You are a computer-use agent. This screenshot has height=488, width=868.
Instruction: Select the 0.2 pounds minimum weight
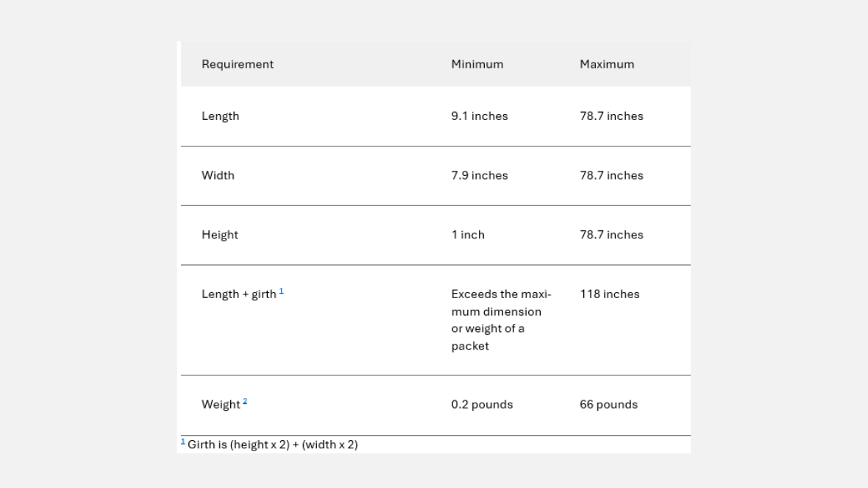coord(482,405)
